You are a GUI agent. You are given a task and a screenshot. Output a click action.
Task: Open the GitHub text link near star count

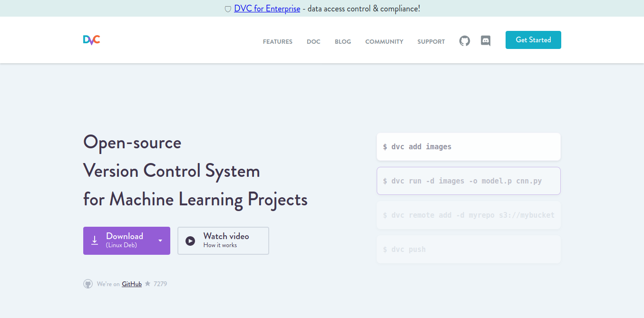[x=132, y=284]
